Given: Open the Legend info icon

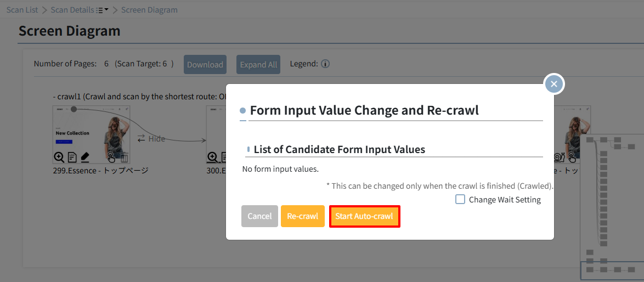Looking at the screenshot, I should pos(325,64).
